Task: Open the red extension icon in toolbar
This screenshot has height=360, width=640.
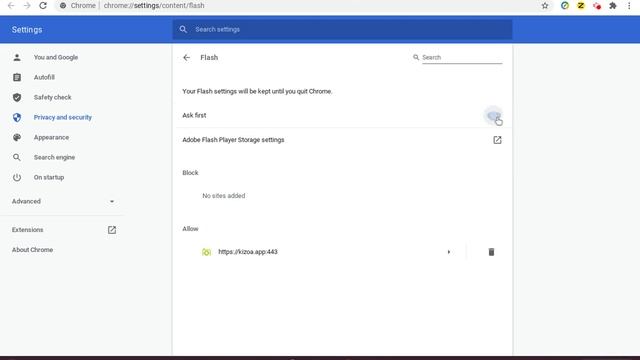Action: (x=597, y=6)
